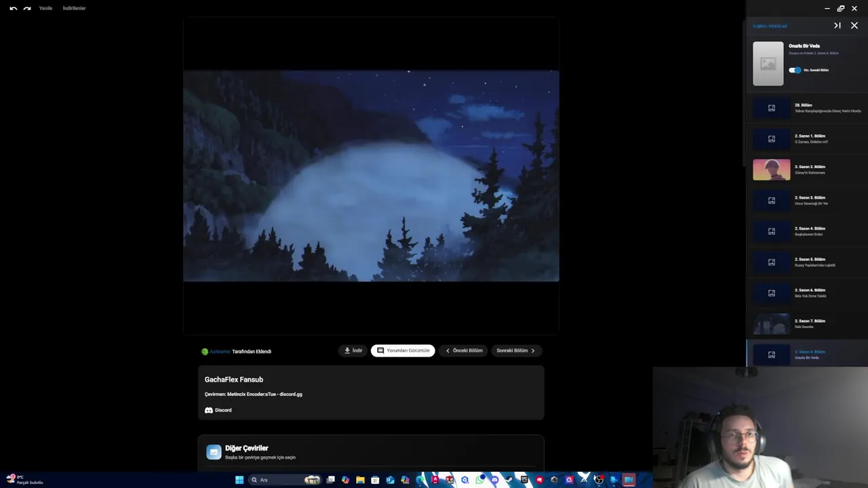This screenshot has height=488, width=868.
Task: Toggle the Oto. Sonraki Bölüm switch
Action: (x=795, y=70)
